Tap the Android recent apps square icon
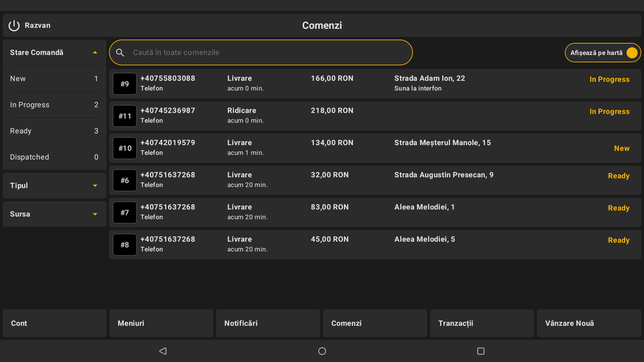Viewport: 644px width, 362px height. tap(481, 351)
